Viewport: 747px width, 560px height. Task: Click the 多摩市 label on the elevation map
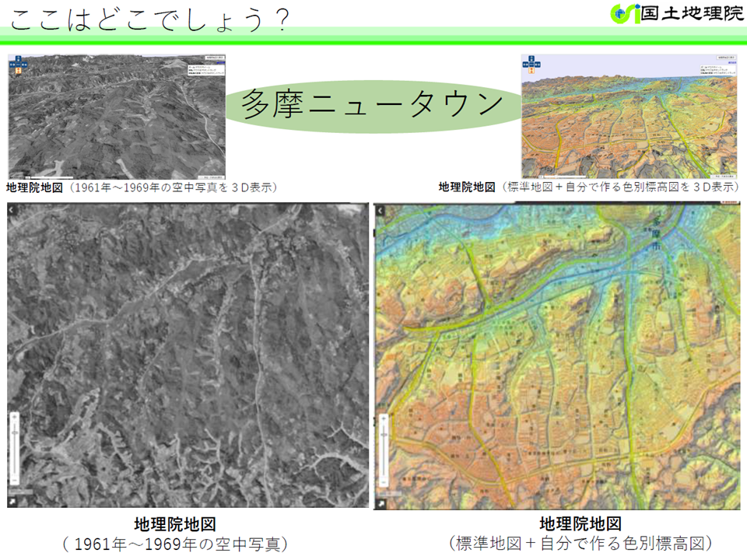(657, 234)
